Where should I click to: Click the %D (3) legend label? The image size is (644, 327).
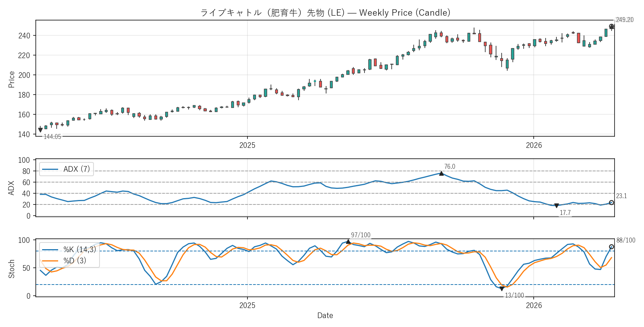coord(75,261)
